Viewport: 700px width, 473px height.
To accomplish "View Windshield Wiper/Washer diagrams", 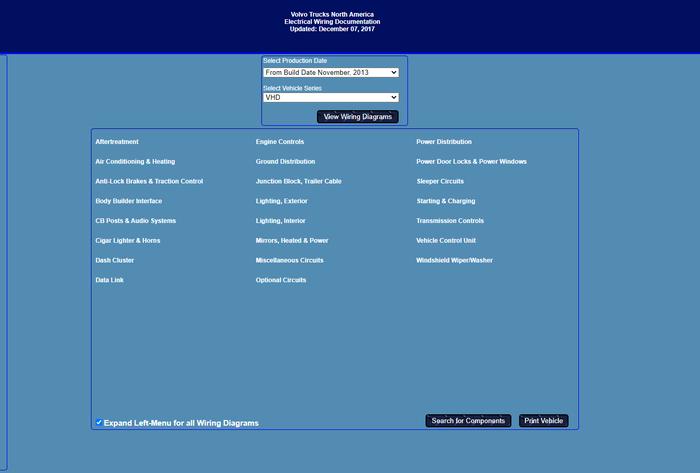I will pos(454,260).
